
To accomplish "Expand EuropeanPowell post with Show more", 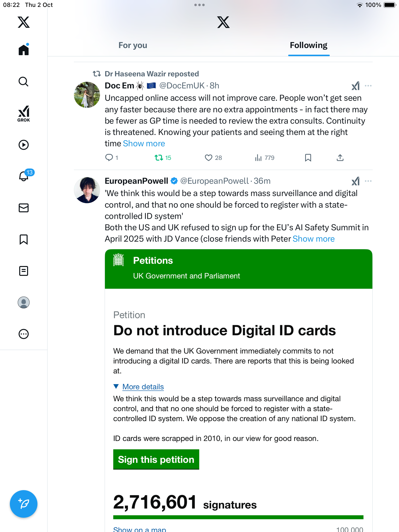I will (313, 239).
